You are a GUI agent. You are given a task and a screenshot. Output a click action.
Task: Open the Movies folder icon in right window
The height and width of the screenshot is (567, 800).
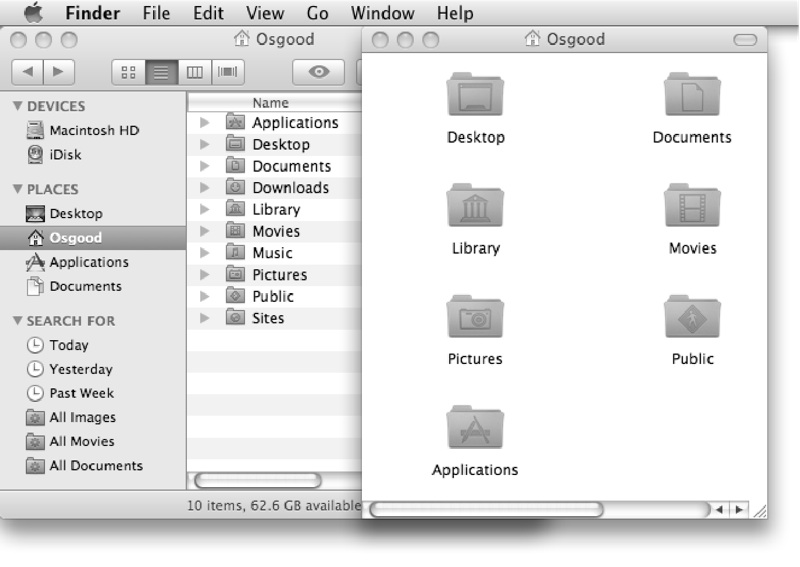coord(692,207)
